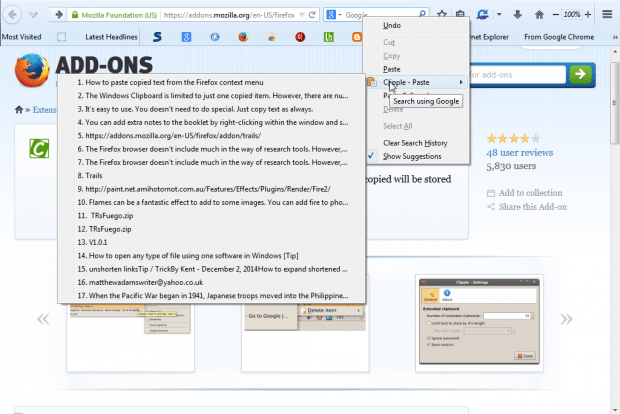
Task: Open Latest Headlines bookmark
Action: (111, 37)
